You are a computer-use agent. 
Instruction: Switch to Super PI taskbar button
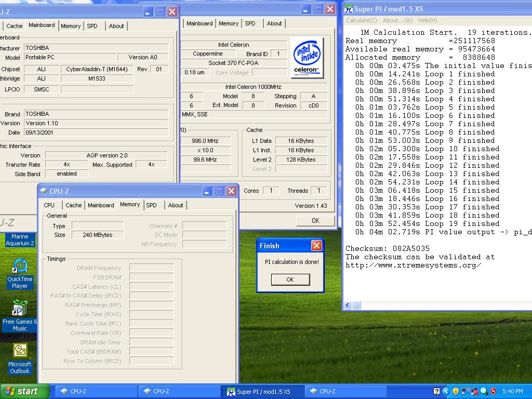[x=262, y=391]
